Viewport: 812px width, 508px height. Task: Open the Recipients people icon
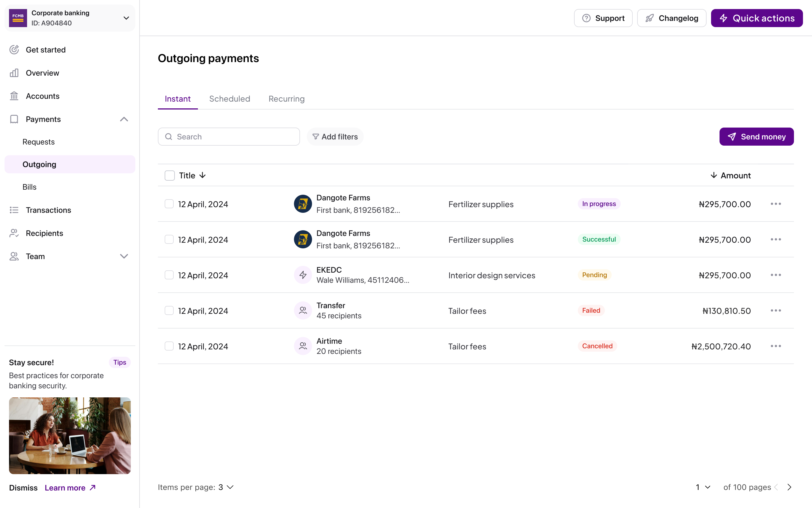click(14, 233)
